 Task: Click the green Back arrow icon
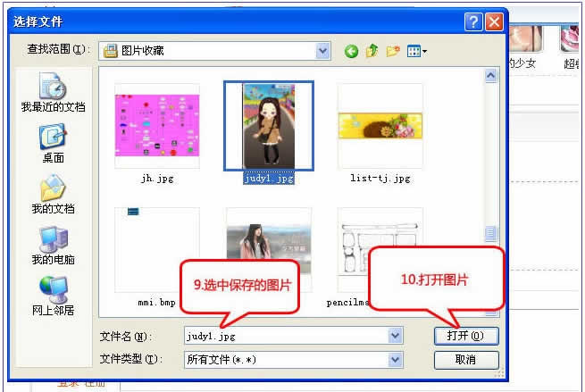(x=351, y=51)
